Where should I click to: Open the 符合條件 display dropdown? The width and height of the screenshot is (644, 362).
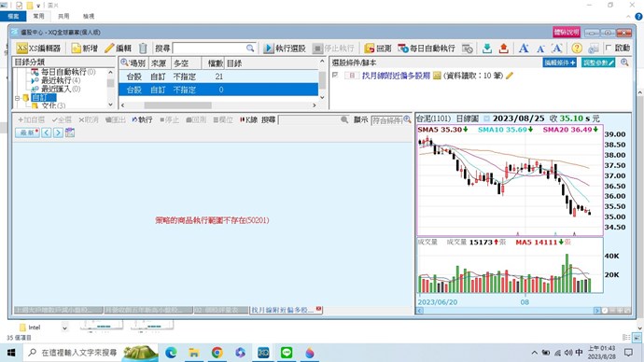(x=387, y=119)
